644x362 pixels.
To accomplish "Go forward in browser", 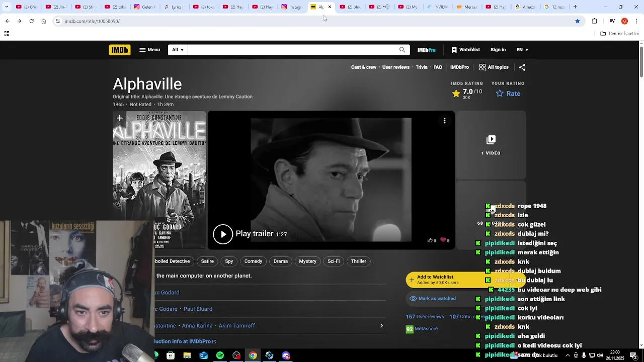I will pyautogui.click(x=19, y=21).
